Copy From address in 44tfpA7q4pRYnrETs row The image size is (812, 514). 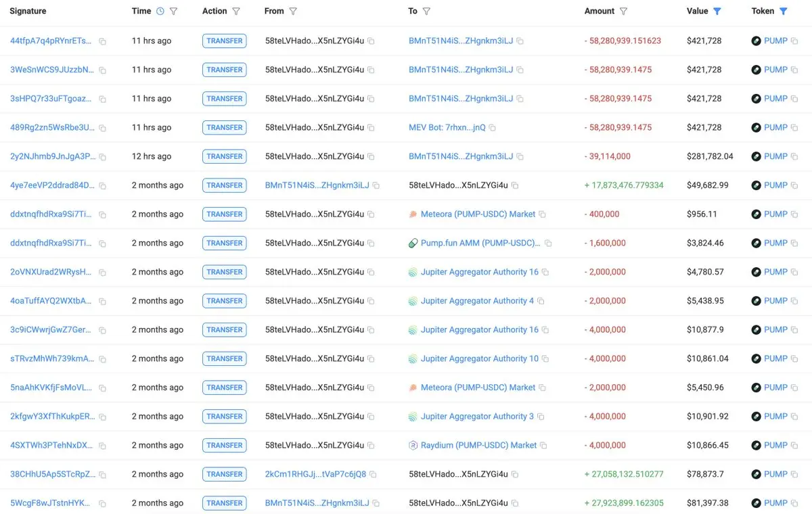(371, 41)
